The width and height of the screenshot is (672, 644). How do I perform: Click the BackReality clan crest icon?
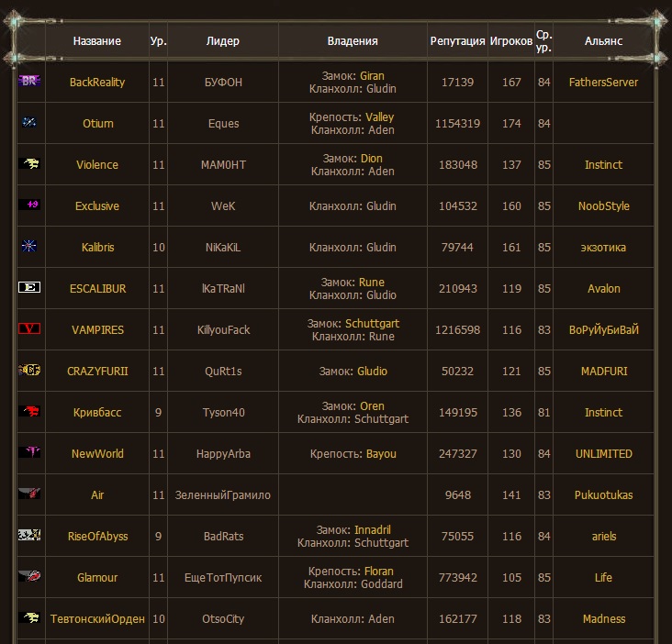point(29,81)
